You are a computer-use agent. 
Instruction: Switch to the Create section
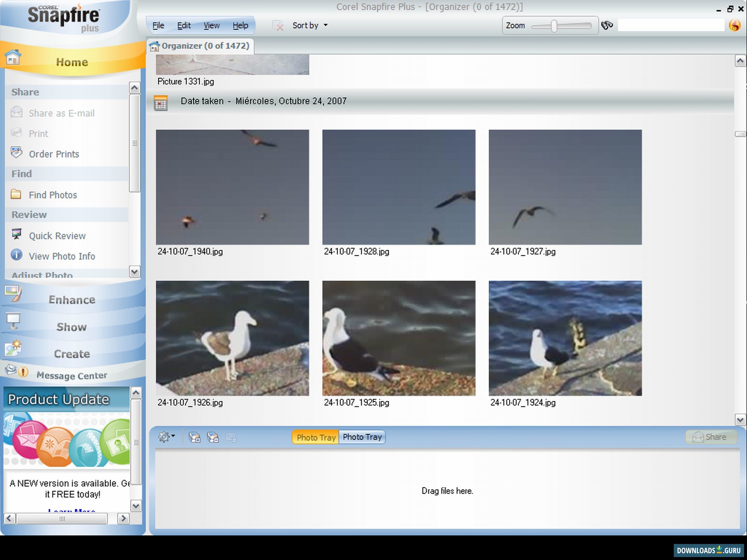71,354
